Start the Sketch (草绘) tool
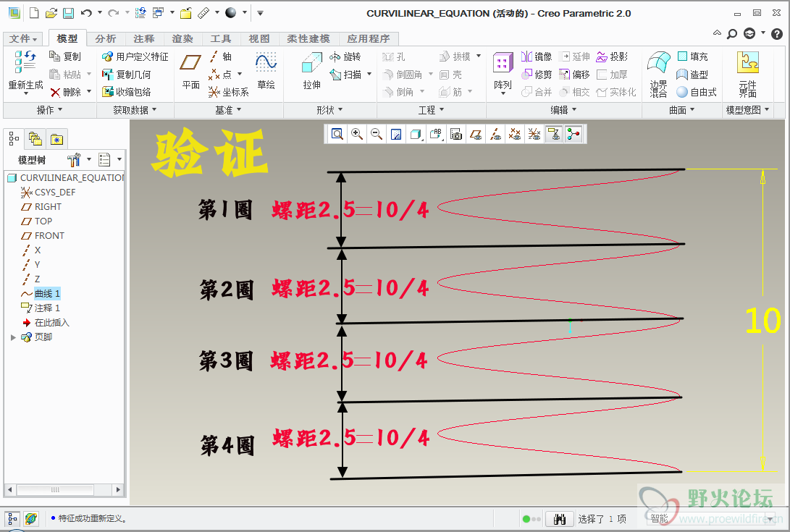 click(266, 72)
